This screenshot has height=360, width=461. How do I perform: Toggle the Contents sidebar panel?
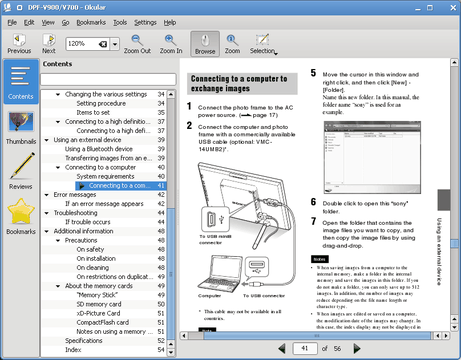click(x=21, y=82)
